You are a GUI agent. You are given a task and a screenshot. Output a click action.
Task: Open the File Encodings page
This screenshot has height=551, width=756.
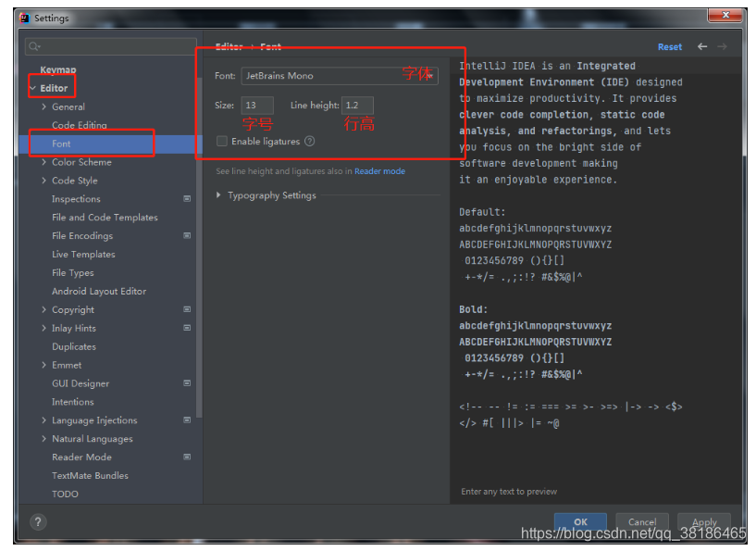point(82,235)
